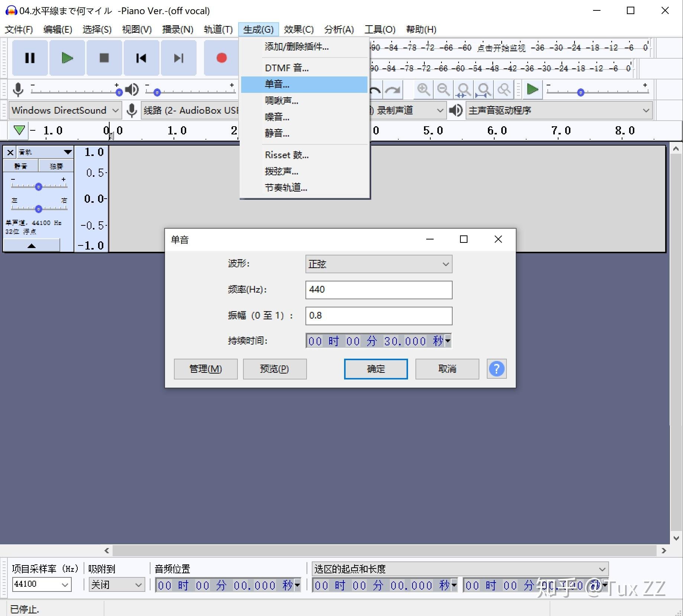Choose 静音 in the Generate menu
The height and width of the screenshot is (616, 683).
304,133
